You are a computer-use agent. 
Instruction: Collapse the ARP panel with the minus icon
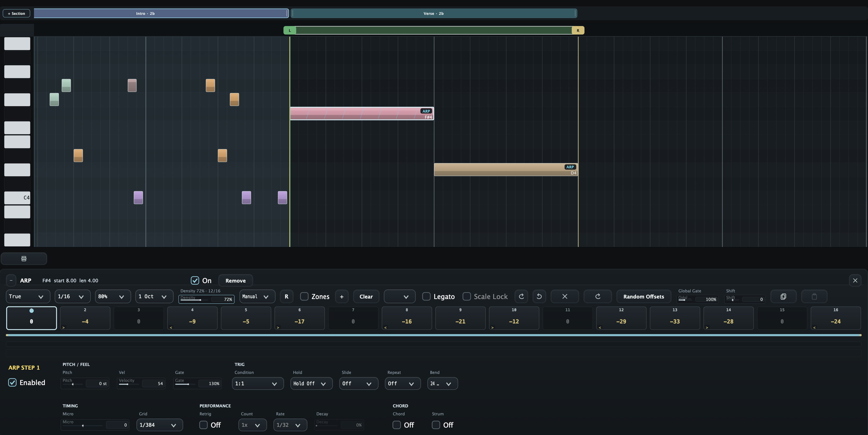pos(11,280)
